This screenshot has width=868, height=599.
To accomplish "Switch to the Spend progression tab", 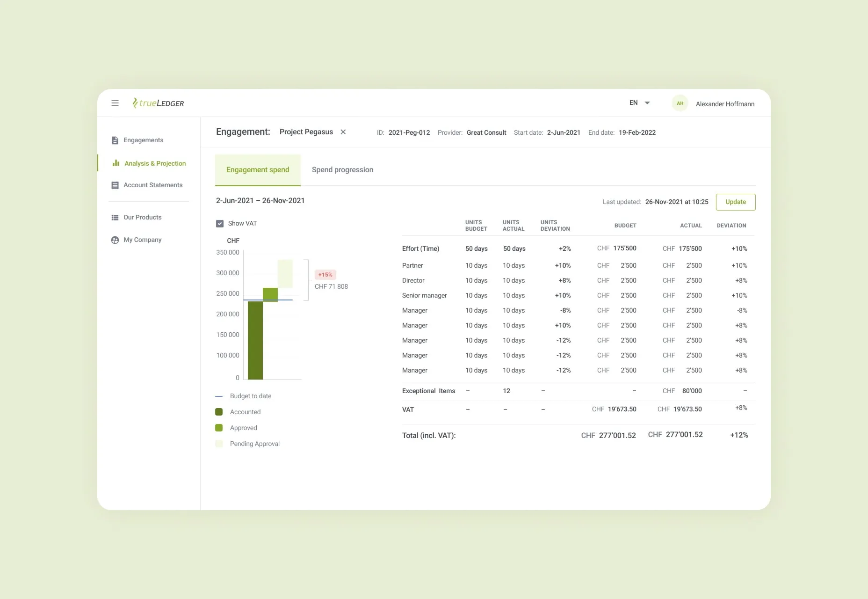I will (x=342, y=169).
